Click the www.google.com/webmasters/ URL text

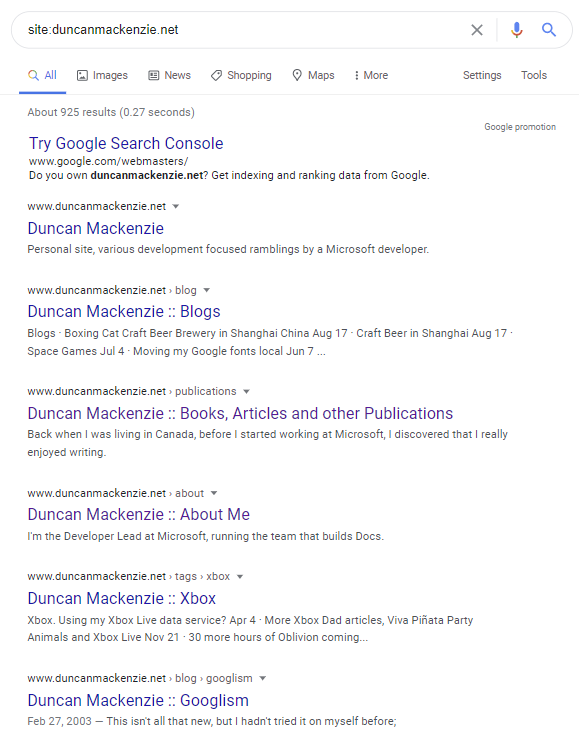coord(108,161)
